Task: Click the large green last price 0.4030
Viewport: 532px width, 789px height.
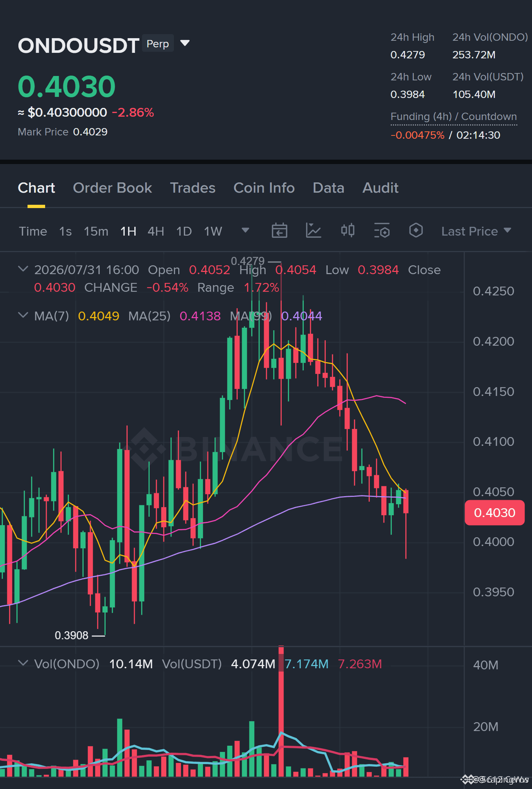Action: click(67, 87)
